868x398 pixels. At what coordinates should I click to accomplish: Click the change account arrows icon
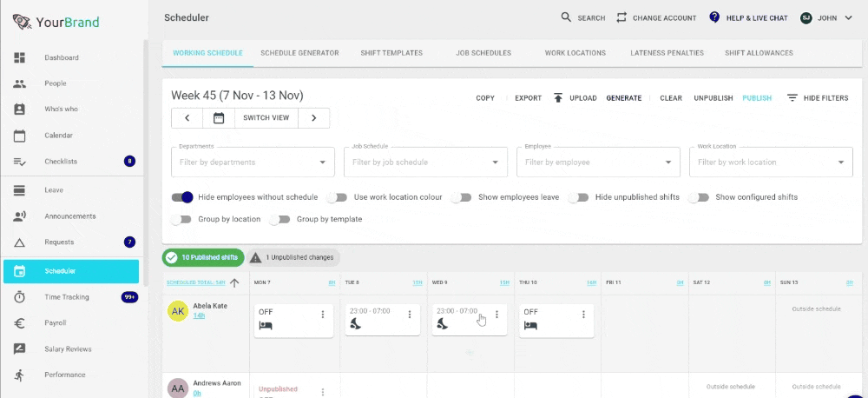(621, 17)
